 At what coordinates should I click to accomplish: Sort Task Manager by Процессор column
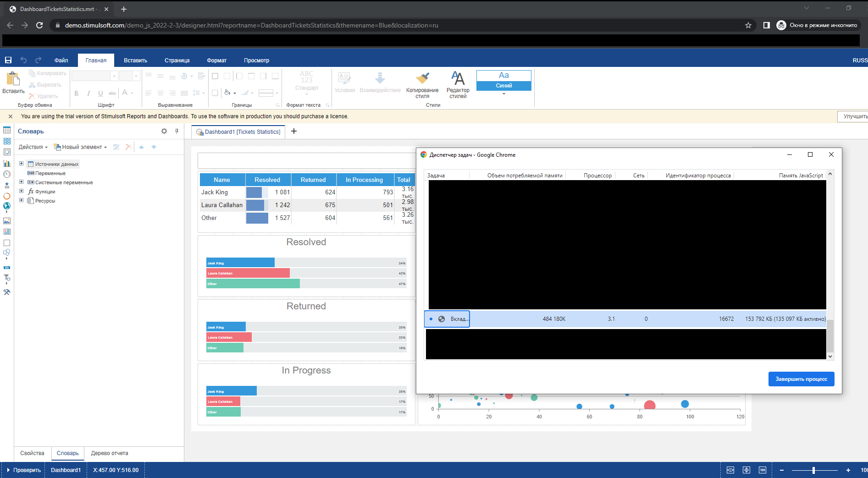pyautogui.click(x=597, y=176)
